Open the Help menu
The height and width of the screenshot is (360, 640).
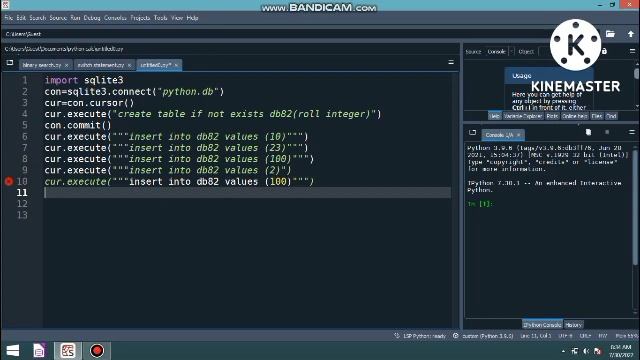pyautogui.click(x=192, y=18)
